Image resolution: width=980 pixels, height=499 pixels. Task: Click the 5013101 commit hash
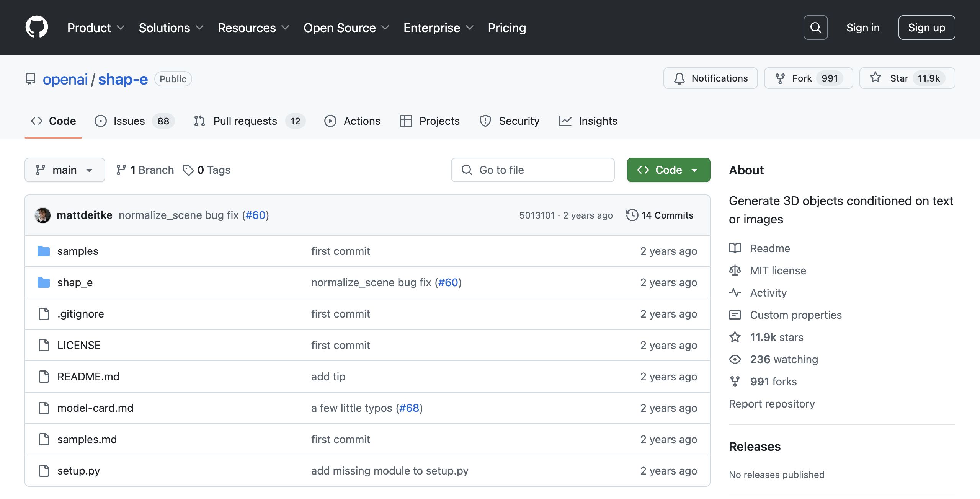coord(537,215)
